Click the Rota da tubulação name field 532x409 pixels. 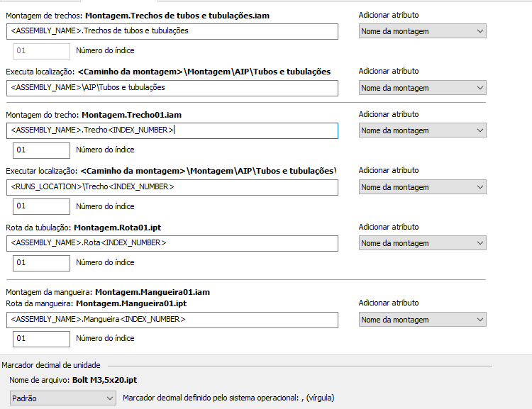(173, 243)
